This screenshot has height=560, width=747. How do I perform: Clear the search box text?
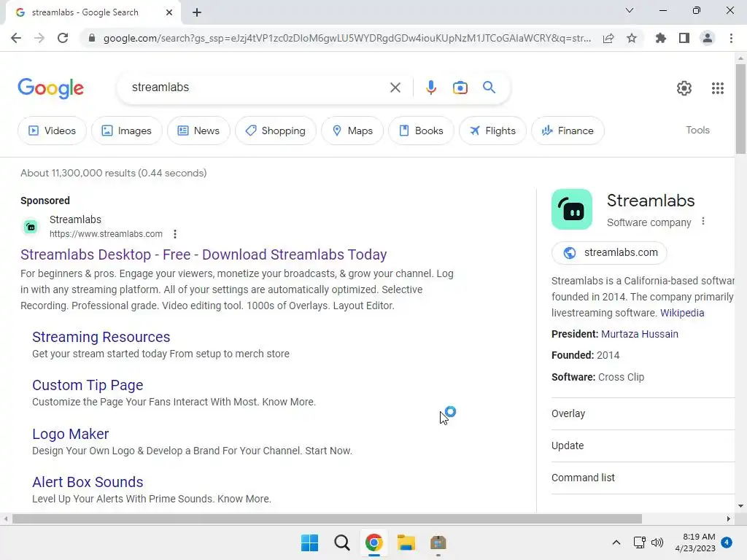(395, 87)
